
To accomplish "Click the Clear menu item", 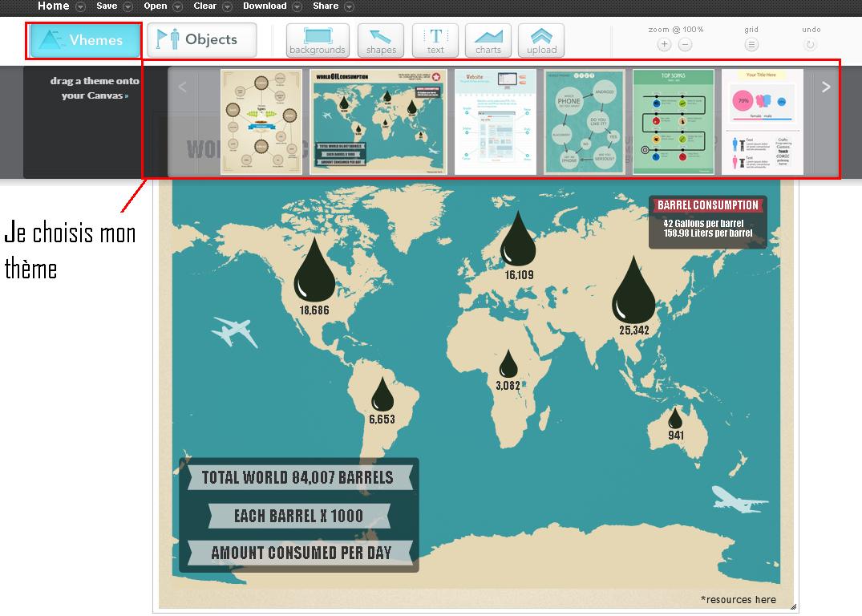I will [204, 6].
